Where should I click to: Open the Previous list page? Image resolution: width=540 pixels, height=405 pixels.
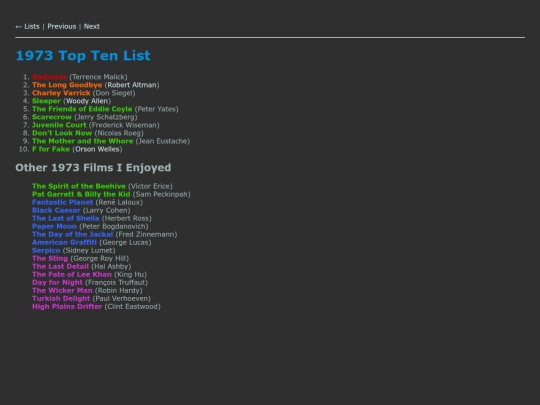62,27
